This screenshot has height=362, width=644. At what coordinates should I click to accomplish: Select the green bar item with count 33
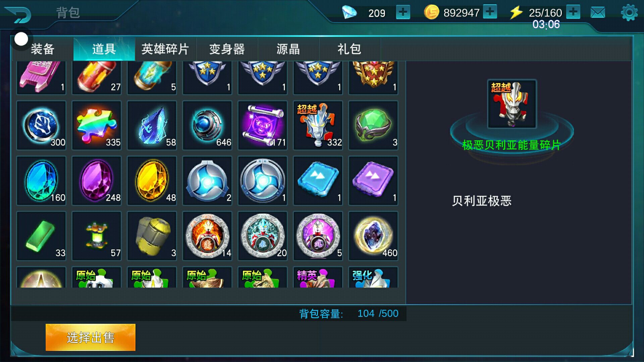(x=41, y=236)
